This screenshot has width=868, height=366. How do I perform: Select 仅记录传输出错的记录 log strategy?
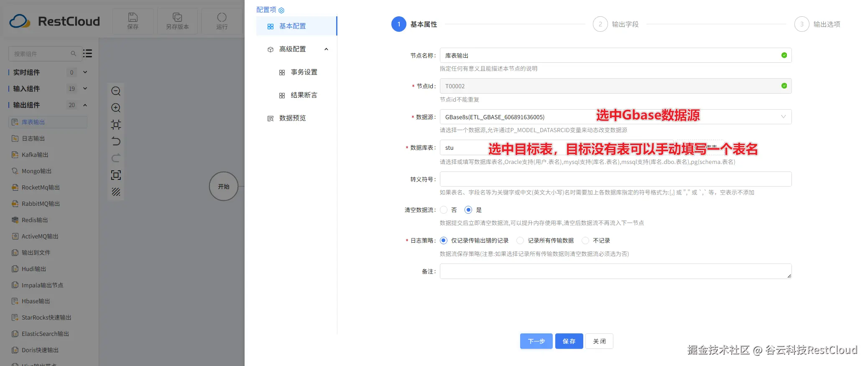pyautogui.click(x=444, y=241)
